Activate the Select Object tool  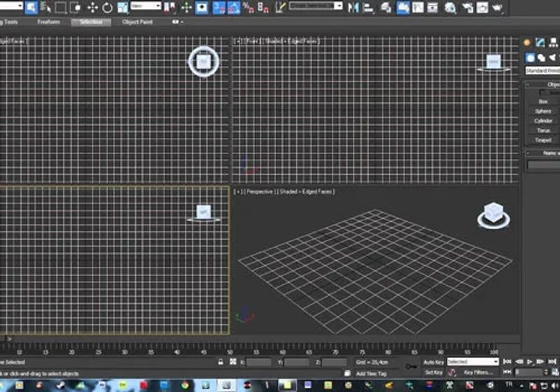[31, 8]
